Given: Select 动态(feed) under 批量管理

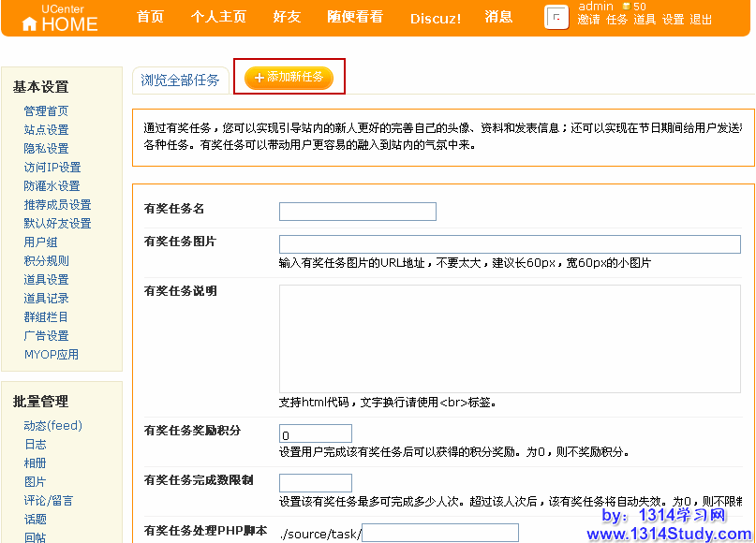Looking at the screenshot, I should 53,426.
